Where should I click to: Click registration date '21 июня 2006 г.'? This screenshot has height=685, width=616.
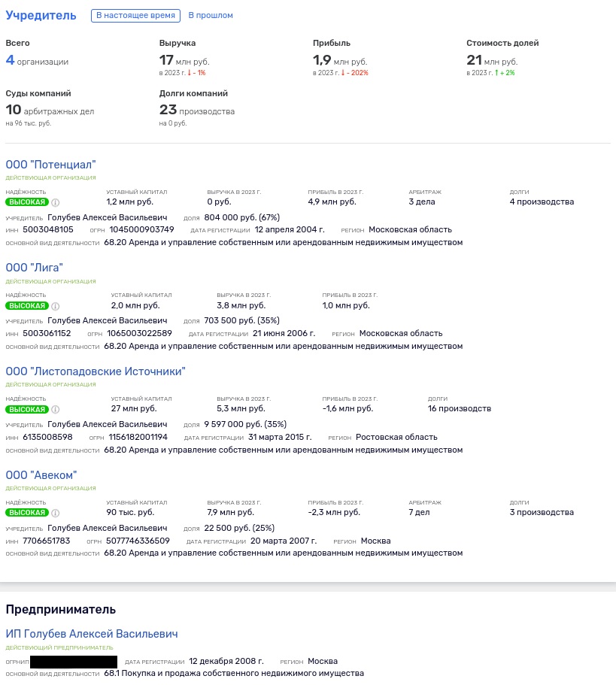[284, 333]
